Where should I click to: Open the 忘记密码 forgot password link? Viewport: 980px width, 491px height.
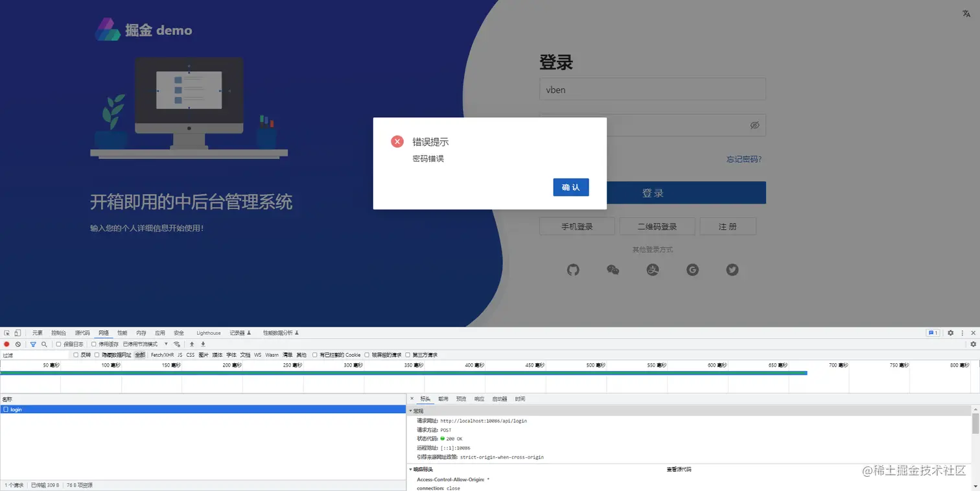pyautogui.click(x=743, y=159)
